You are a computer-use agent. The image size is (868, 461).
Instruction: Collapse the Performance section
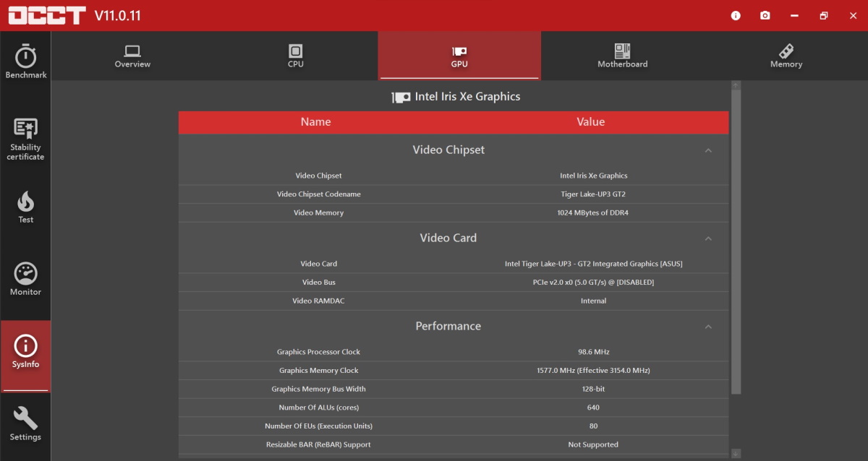pyautogui.click(x=708, y=327)
